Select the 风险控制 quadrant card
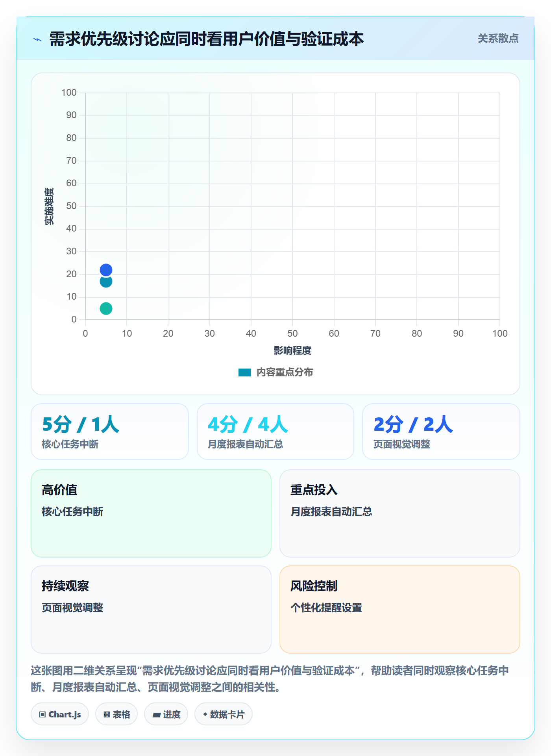The width and height of the screenshot is (551, 756). [x=400, y=610]
